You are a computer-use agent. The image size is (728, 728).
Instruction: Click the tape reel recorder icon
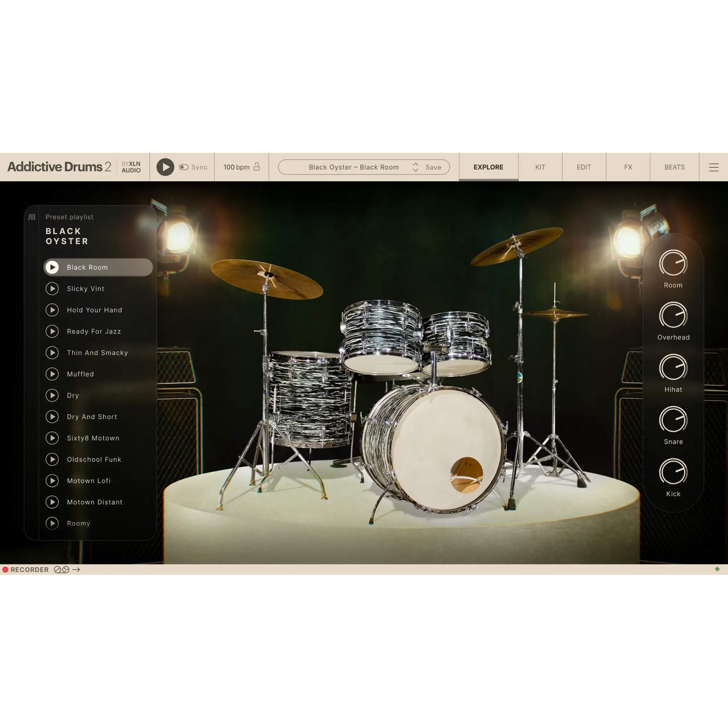61,570
